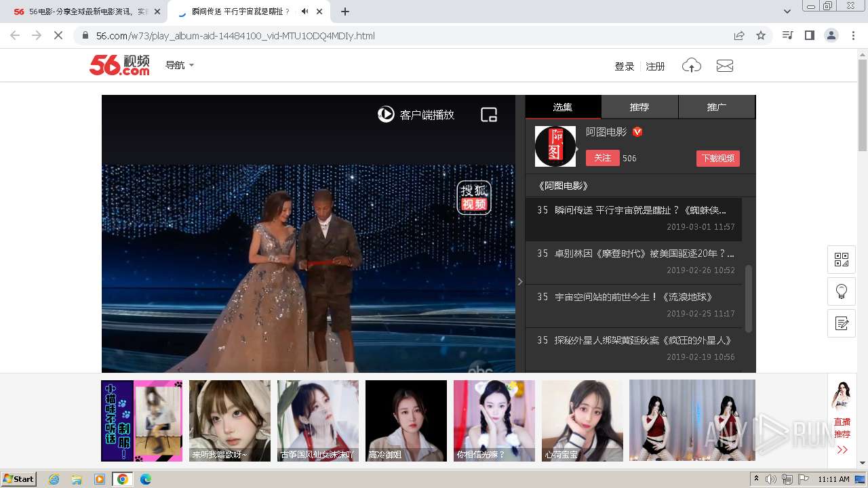Switch to the 选集 tab
Screen dimensions: 868x488
[x=563, y=107]
